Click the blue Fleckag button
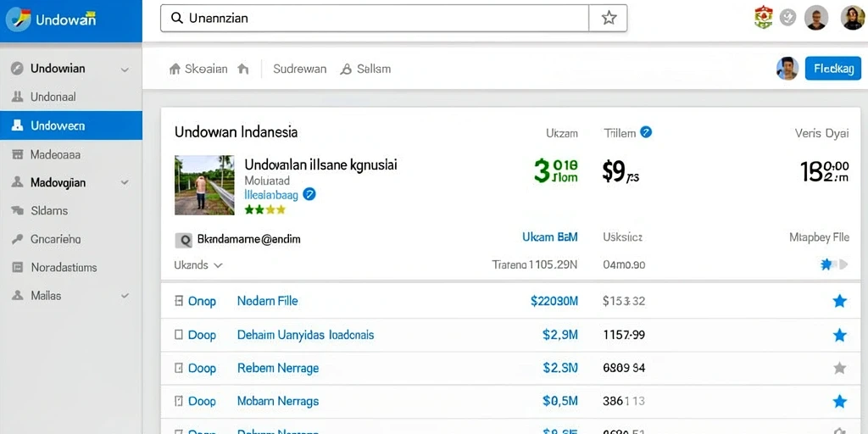The height and width of the screenshot is (434, 868). [x=833, y=69]
